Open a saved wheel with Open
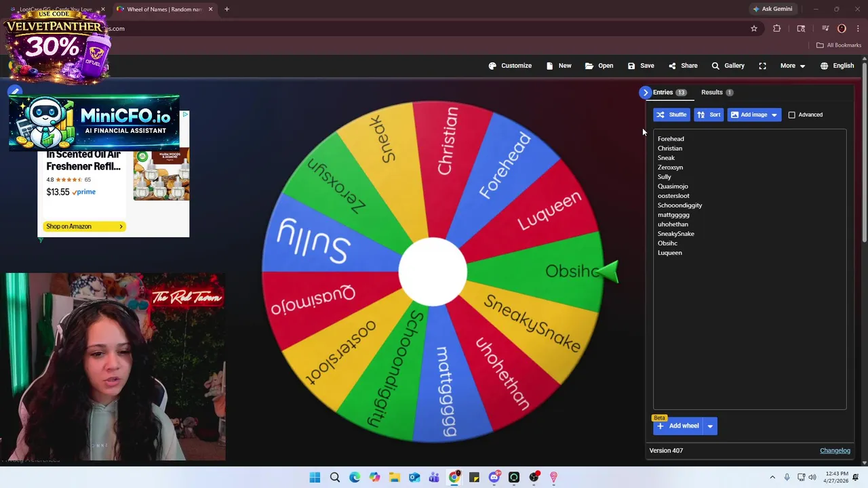The width and height of the screenshot is (868, 488). pyautogui.click(x=599, y=66)
